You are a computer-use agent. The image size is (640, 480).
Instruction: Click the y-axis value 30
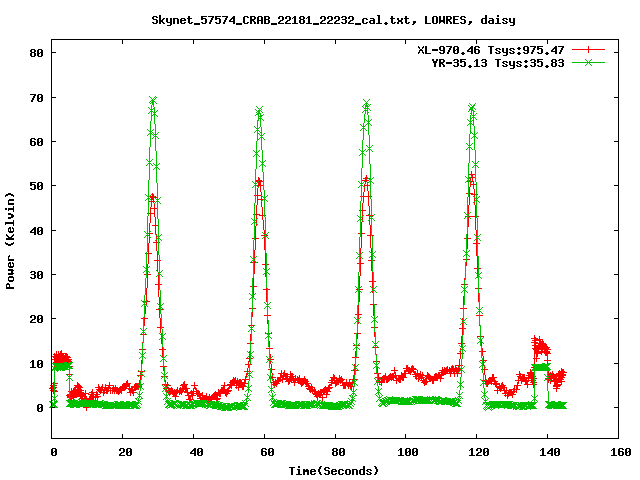[x=36, y=275]
